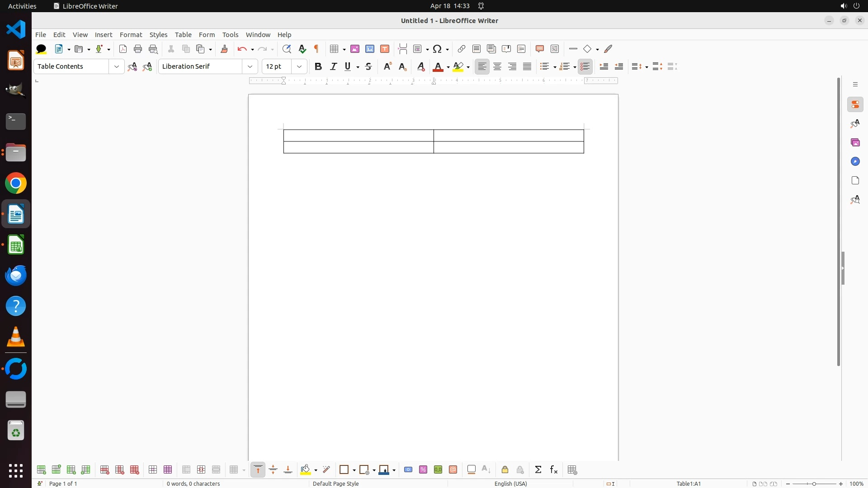
Task: Click the Insert Table icon
Action: pyautogui.click(x=335, y=49)
